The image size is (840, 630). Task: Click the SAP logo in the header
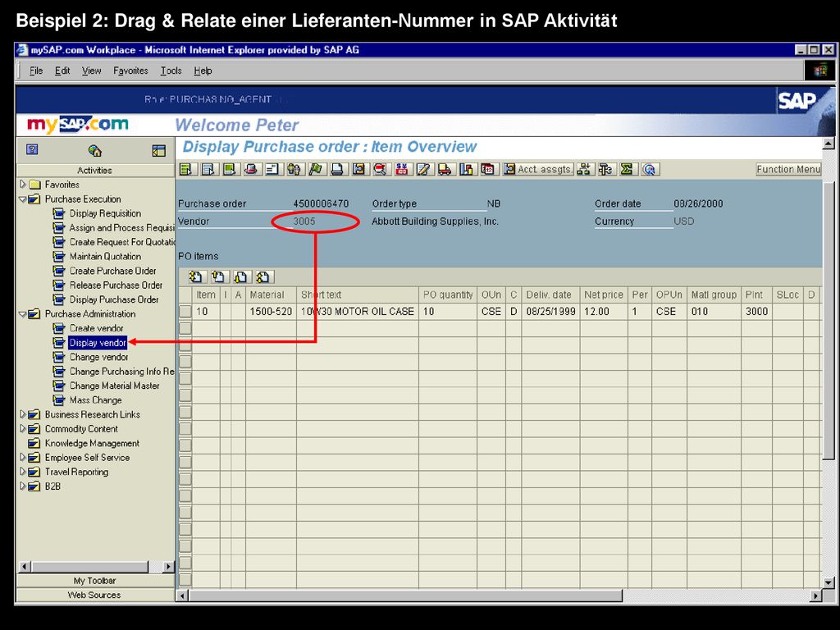(x=797, y=101)
